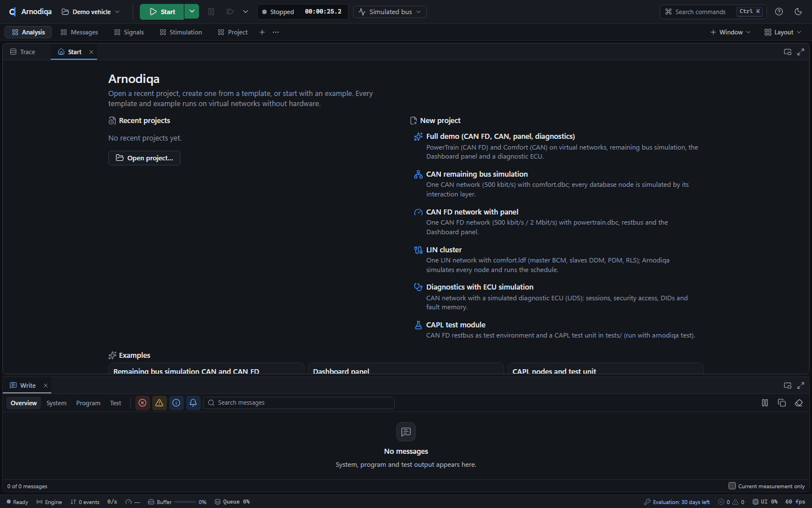The image size is (812, 508).
Task: Click the error count status indicator
Action: point(724,502)
